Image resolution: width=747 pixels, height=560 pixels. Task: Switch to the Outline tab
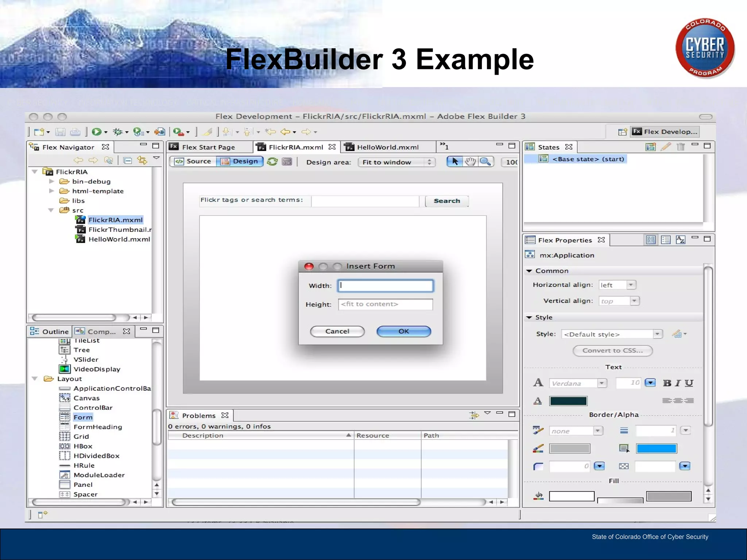(50, 331)
